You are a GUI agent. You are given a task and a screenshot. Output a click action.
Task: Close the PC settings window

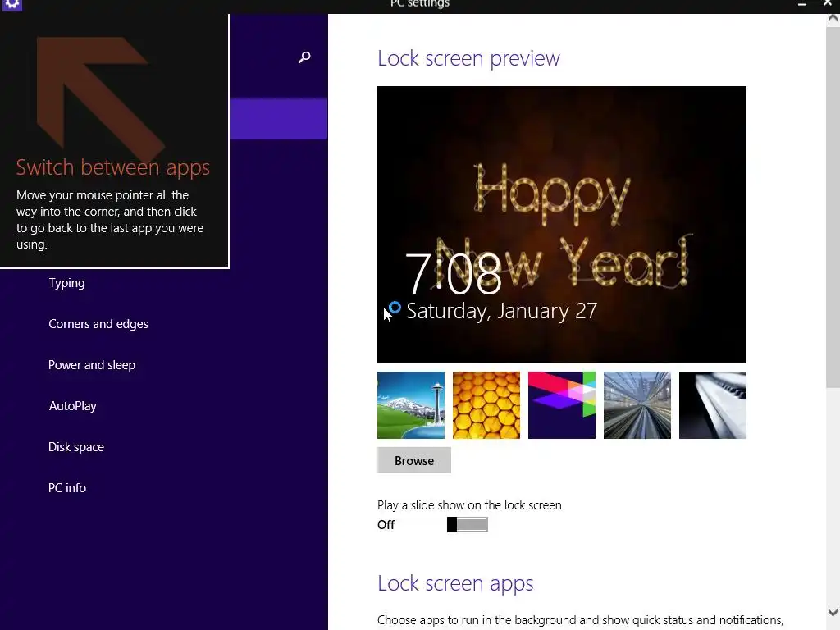coord(828,4)
